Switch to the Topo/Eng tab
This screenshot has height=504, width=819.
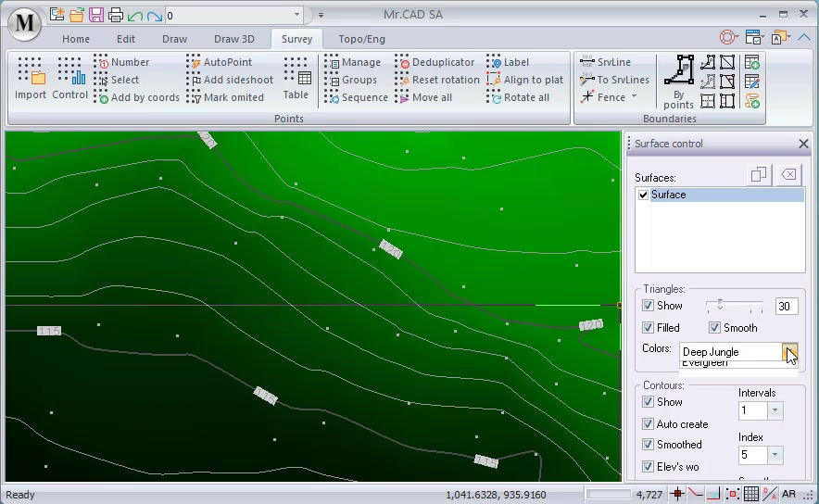click(361, 39)
